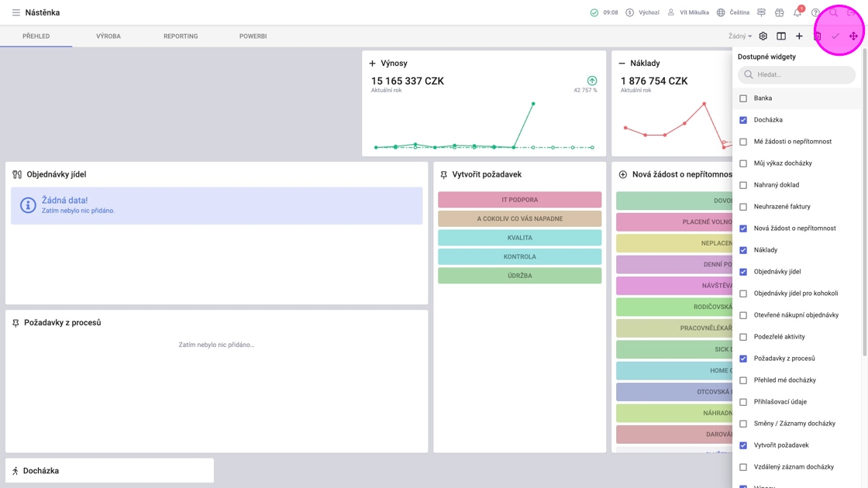The image size is (868, 488).
Task: Check Otevřené nákupní objednávky
Action: pyautogui.click(x=743, y=315)
